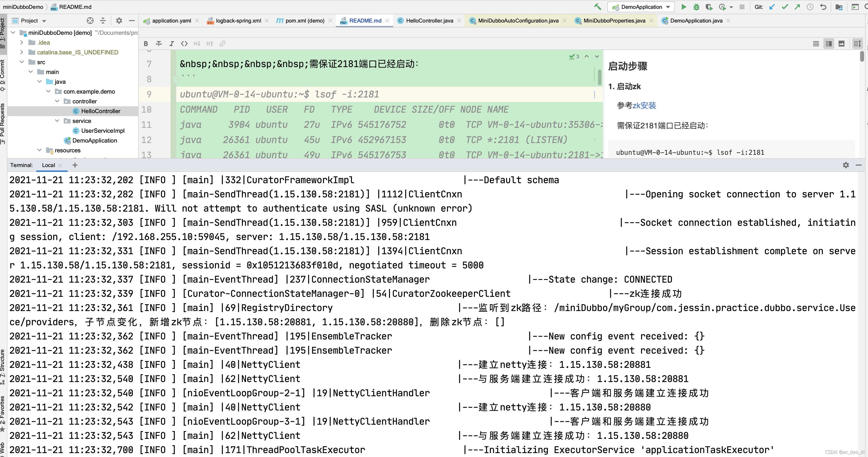The image size is (868, 457).
Task: Follow the zk安装 link in preview
Action: [644, 105]
